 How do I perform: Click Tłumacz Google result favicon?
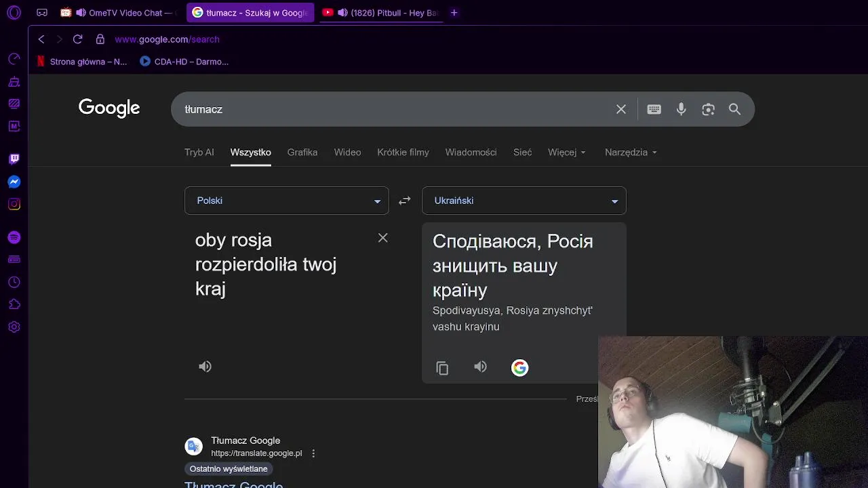[x=194, y=446]
